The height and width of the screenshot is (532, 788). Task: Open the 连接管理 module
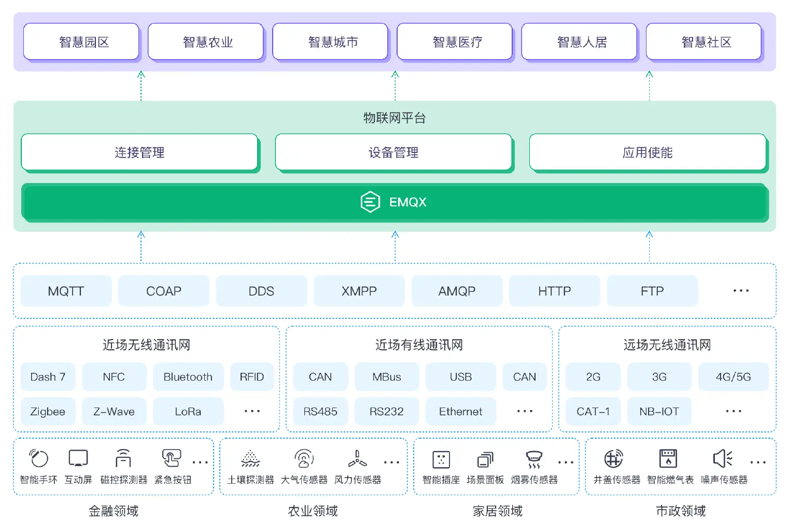[139, 152]
